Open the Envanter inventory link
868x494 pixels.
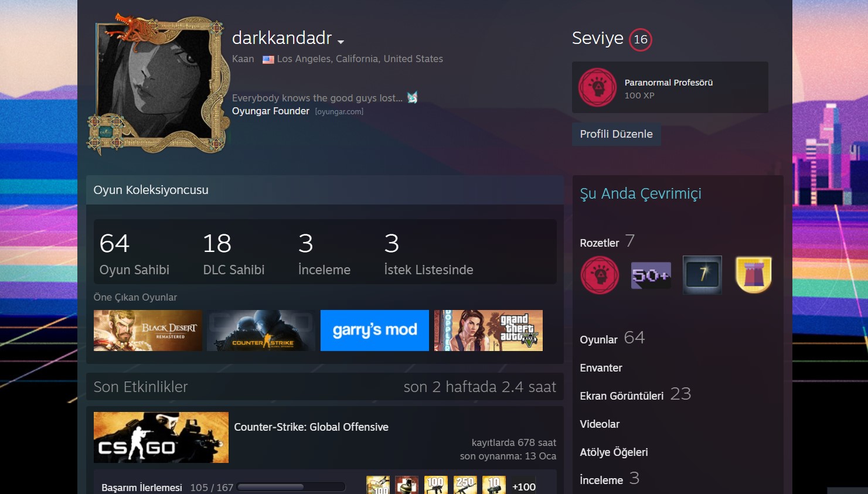pyautogui.click(x=601, y=368)
